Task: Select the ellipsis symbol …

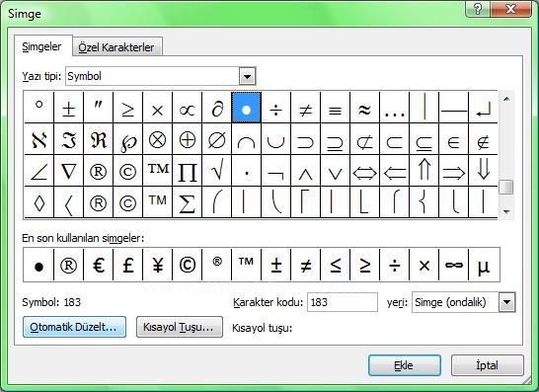Action: (394, 108)
